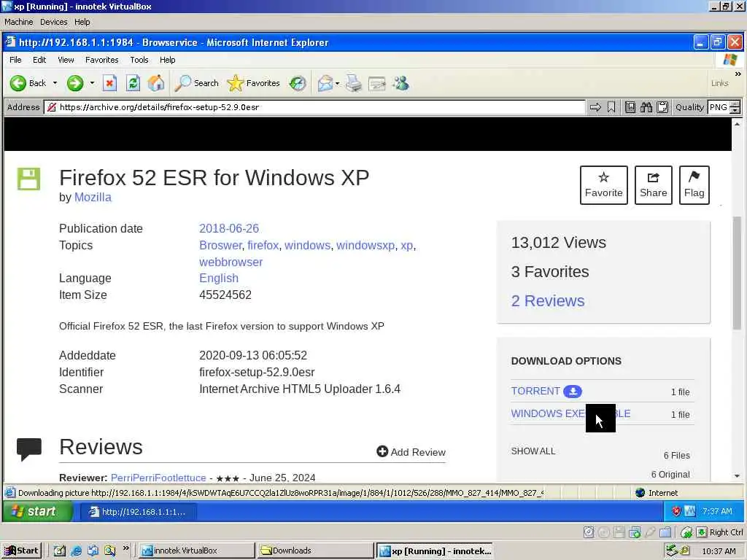Open the Favorites star toolbar button
747x560 pixels.
tap(253, 83)
